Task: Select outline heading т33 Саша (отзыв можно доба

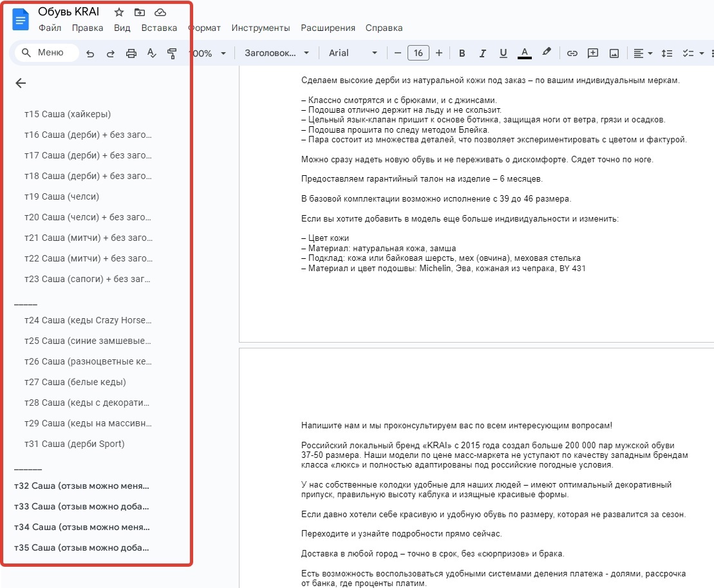Action: (82, 506)
